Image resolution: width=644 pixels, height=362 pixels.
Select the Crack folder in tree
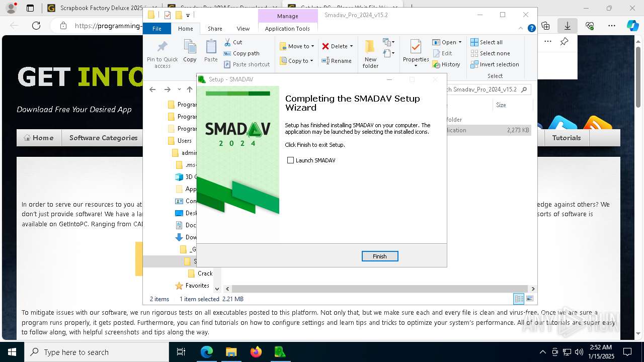tap(200, 274)
